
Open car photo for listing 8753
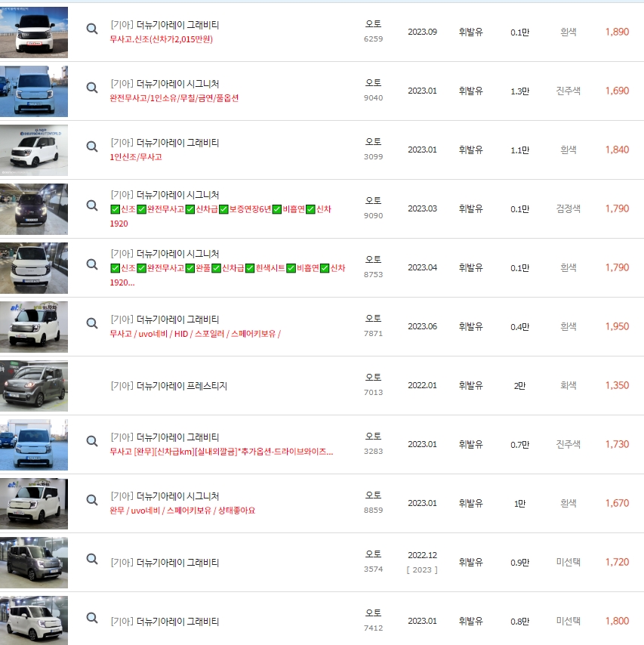34,267
